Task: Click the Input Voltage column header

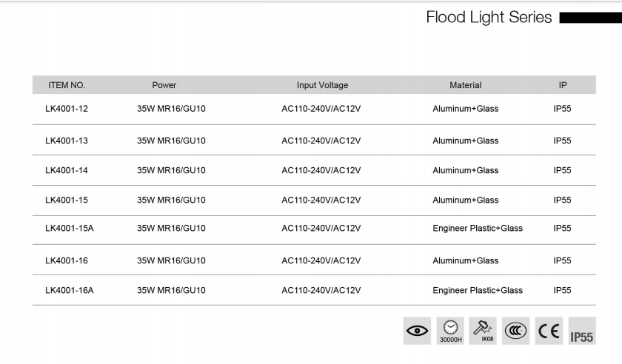Action: pos(322,86)
